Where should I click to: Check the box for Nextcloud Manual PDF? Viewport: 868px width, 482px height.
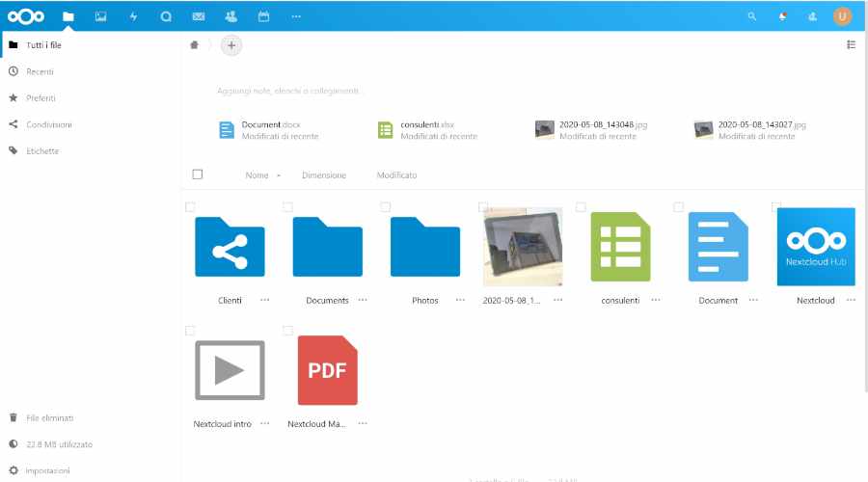click(287, 331)
